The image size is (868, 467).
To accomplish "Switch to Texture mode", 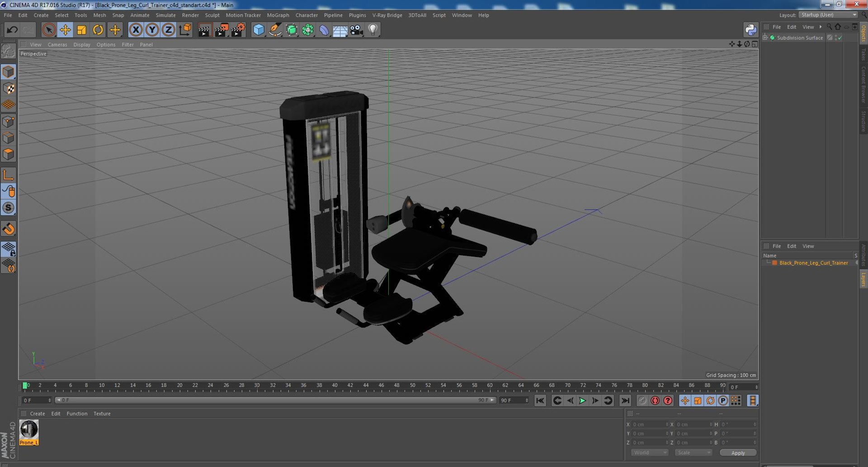I will pos(9,89).
